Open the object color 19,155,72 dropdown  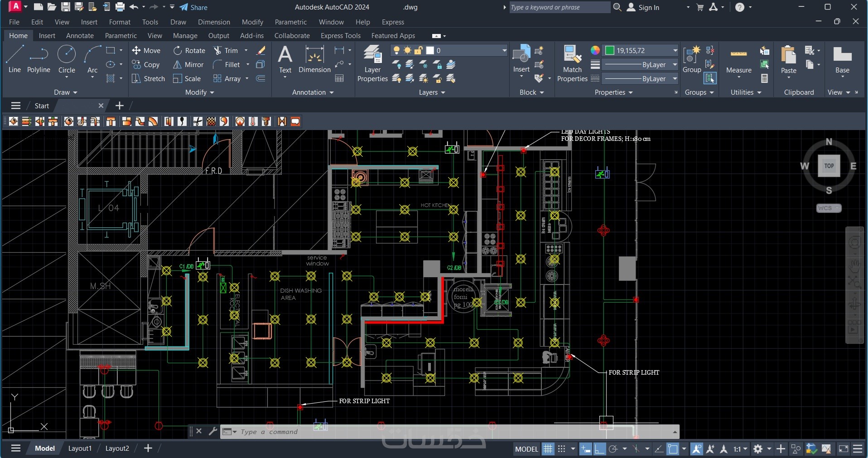[675, 50]
